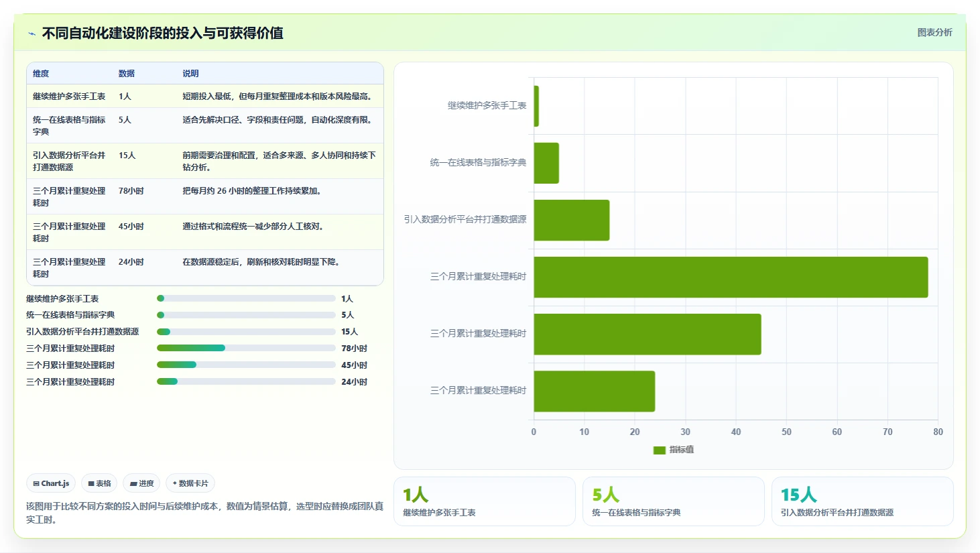Click the 45小时 value cell in the table
The height and width of the screenshot is (553, 980).
point(131,227)
